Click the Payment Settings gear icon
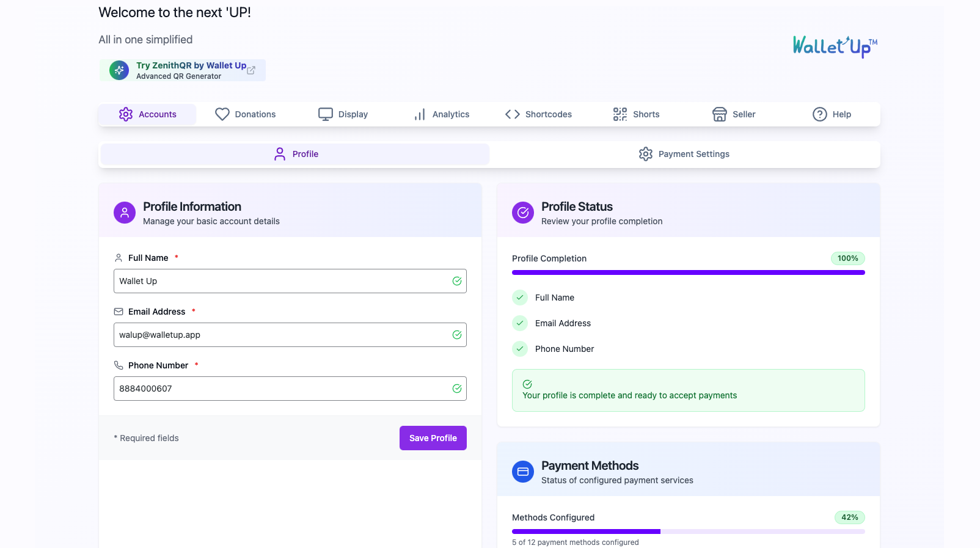 point(646,154)
